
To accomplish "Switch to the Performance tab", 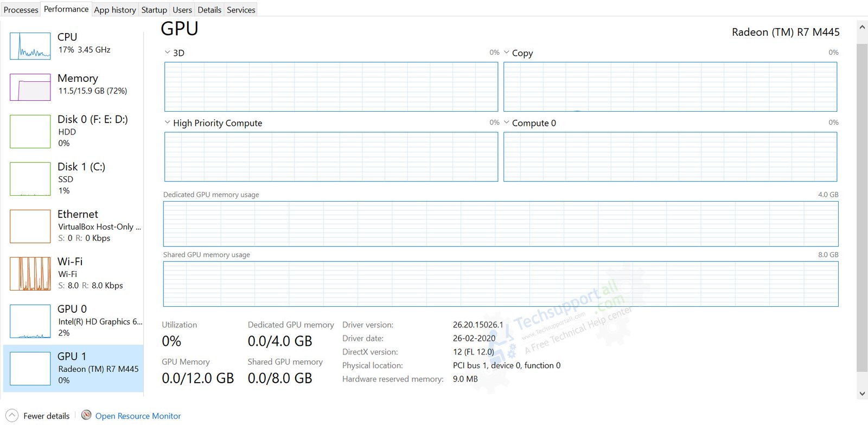I will tap(66, 9).
